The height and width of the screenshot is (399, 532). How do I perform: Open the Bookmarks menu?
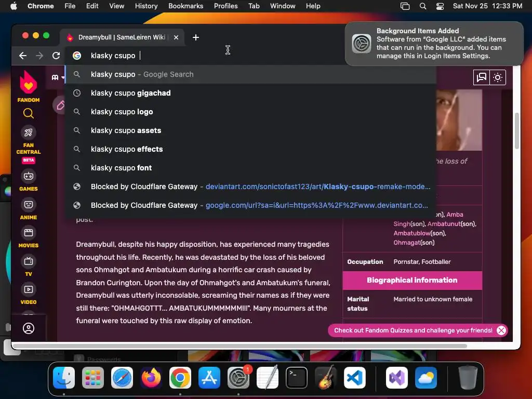[x=185, y=6]
